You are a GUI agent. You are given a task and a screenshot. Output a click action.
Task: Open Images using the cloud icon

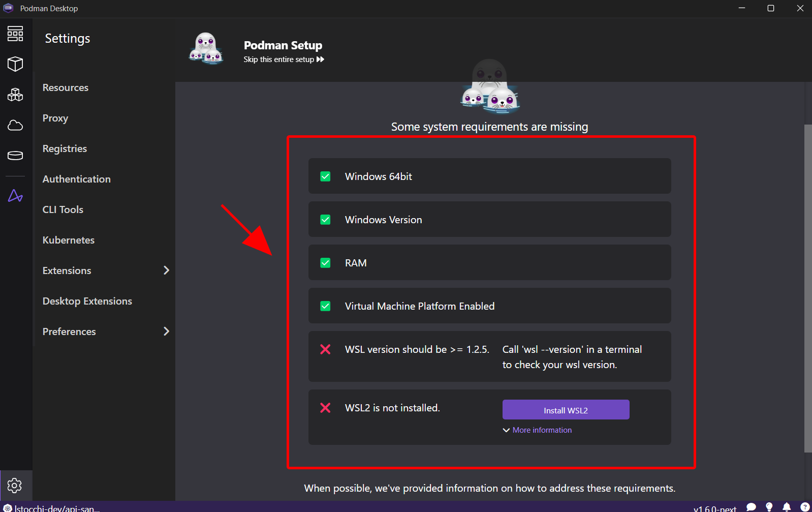[x=15, y=125]
